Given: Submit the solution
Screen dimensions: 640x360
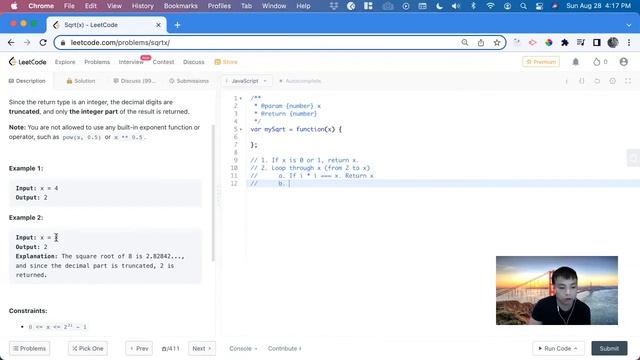Looking at the screenshot, I should [609, 349].
